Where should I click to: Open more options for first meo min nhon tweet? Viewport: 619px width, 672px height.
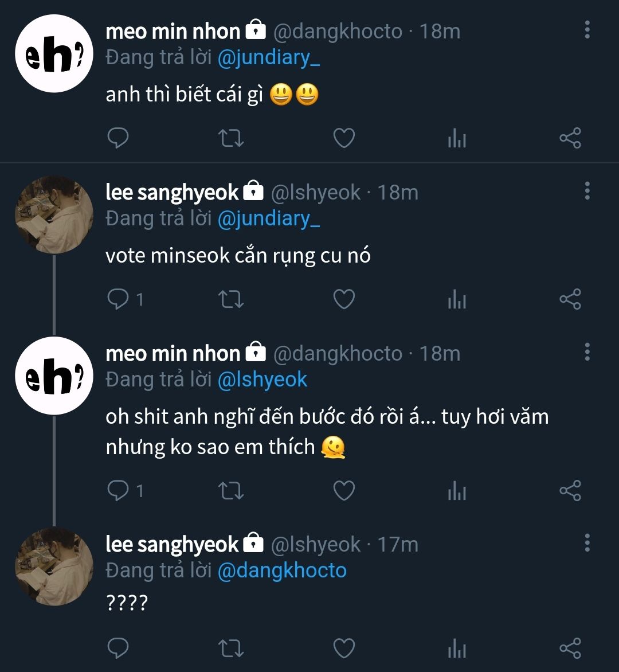(x=587, y=30)
